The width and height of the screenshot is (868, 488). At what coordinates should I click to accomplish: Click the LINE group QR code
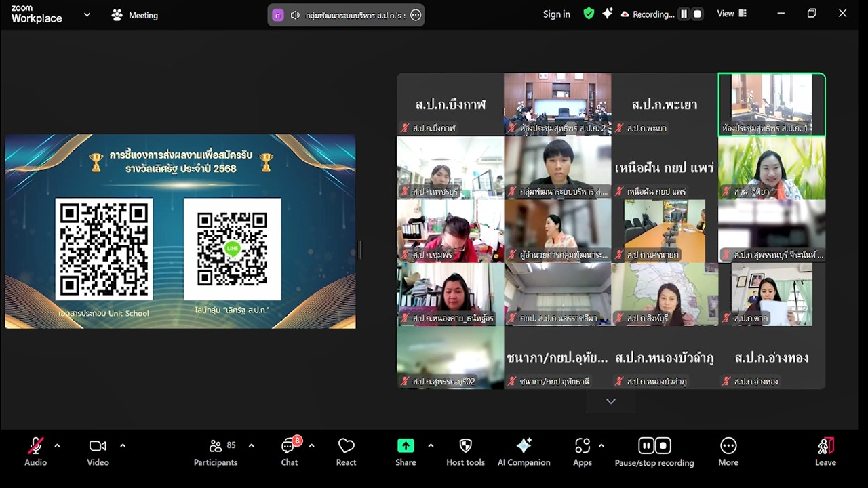click(x=233, y=249)
